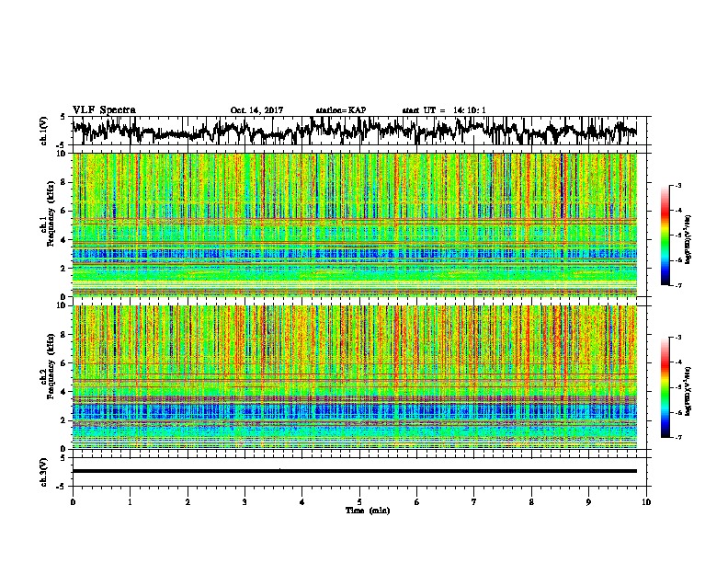The image size is (728, 563).
Task: Click time axis tick label "0"
Action: (73, 502)
